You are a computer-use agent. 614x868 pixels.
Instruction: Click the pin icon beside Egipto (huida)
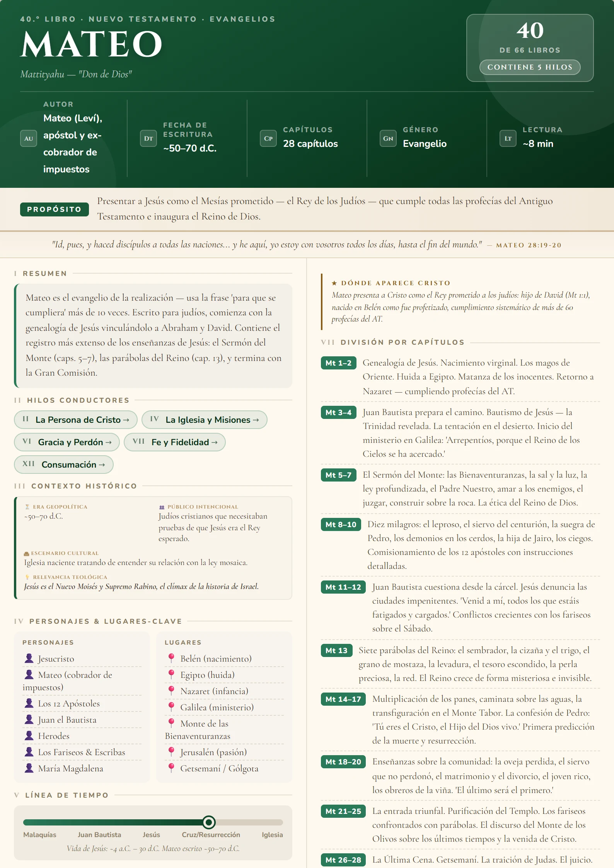point(171,674)
